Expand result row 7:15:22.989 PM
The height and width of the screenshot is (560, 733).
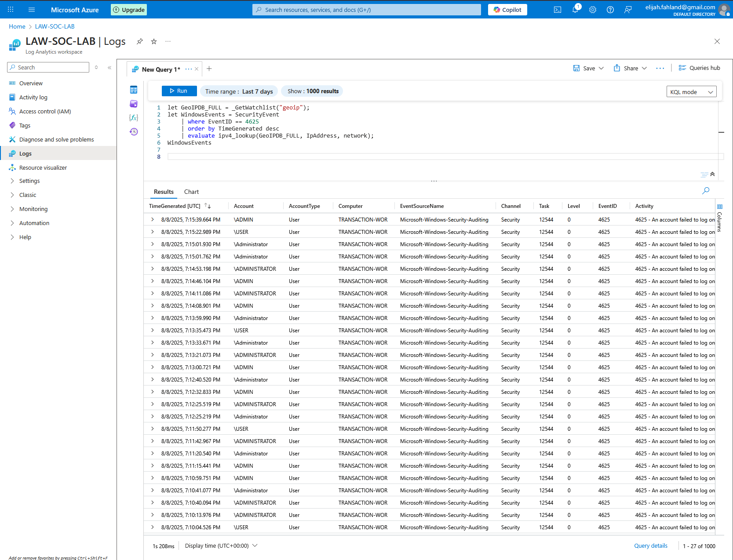pos(153,232)
